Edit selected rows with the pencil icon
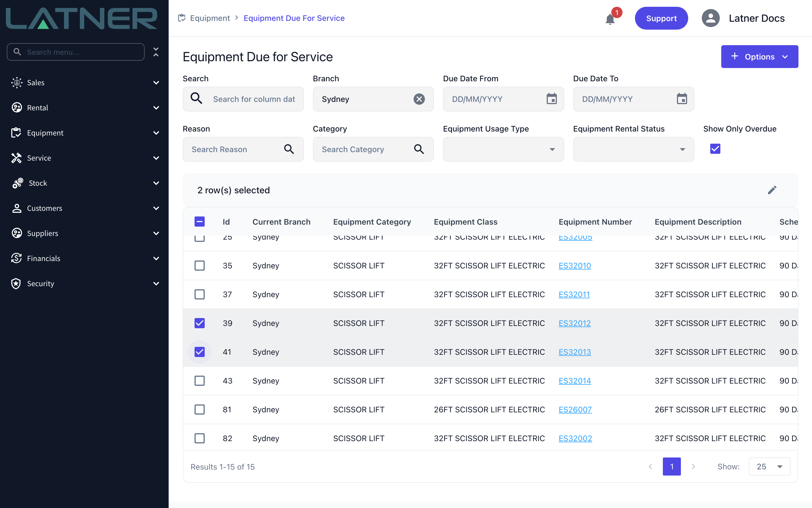The width and height of the screenshot is (812, 508). click(772, 190)
